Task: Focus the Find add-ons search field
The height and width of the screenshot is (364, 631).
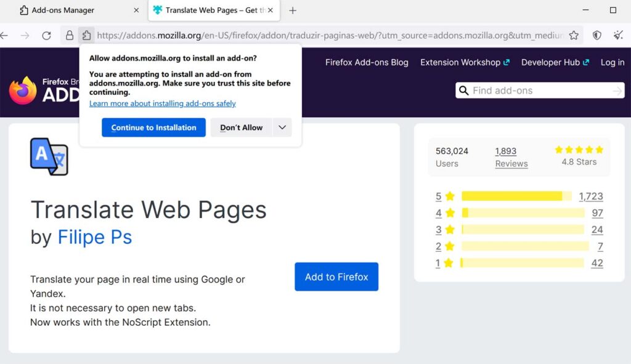Action: coord(540,91)
